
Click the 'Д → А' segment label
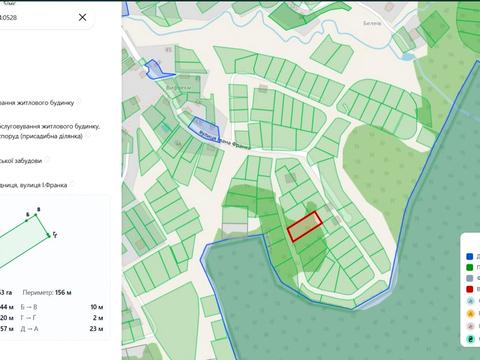29,329
